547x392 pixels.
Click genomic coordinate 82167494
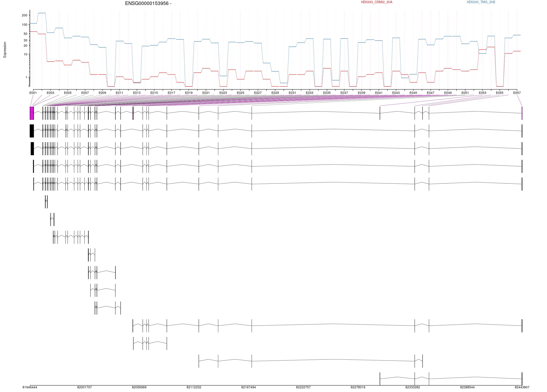point(249,387)
